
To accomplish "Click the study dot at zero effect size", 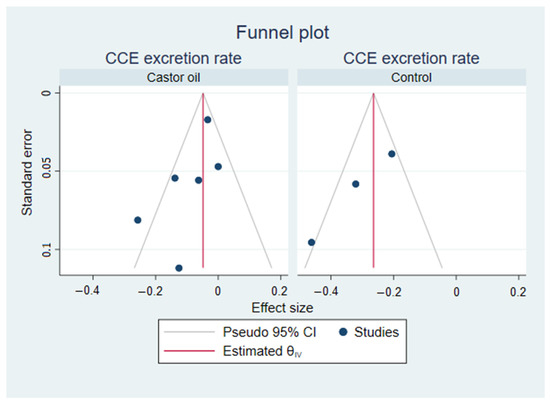I will (218, 166).
